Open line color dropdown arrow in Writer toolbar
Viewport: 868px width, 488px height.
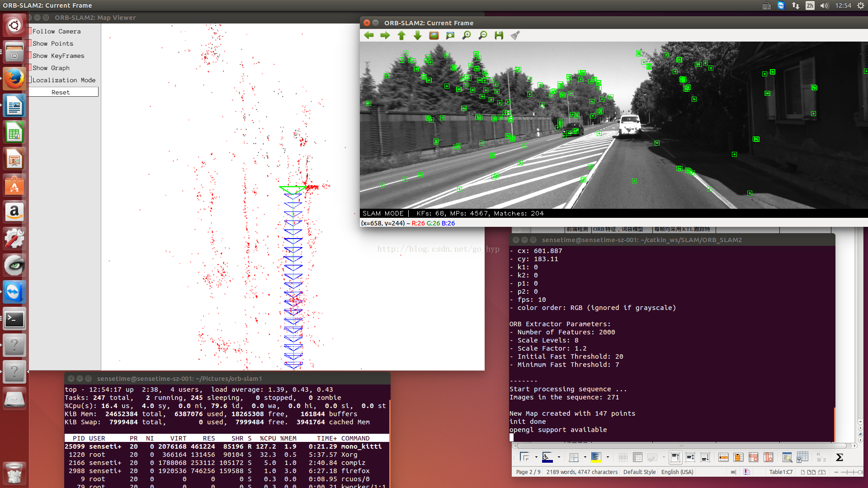559,457
